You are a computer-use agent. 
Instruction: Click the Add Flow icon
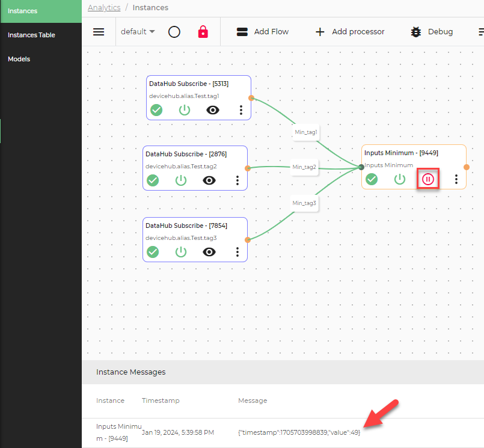(242, 31)
